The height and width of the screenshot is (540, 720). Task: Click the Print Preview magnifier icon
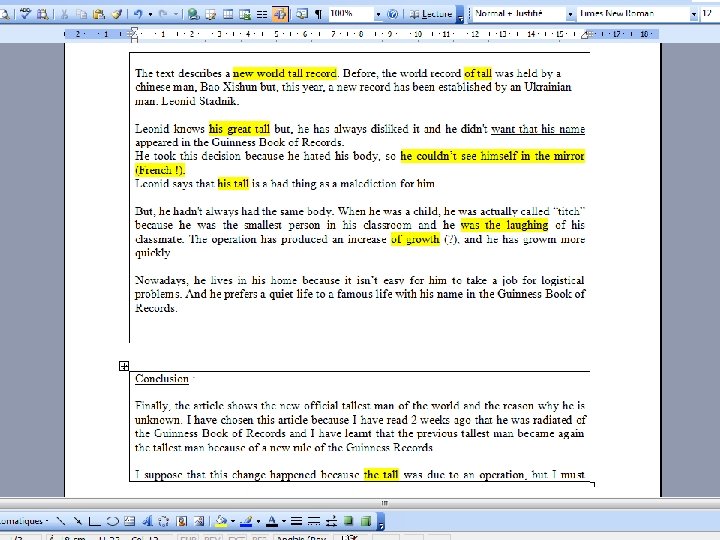tap(5, 14)
